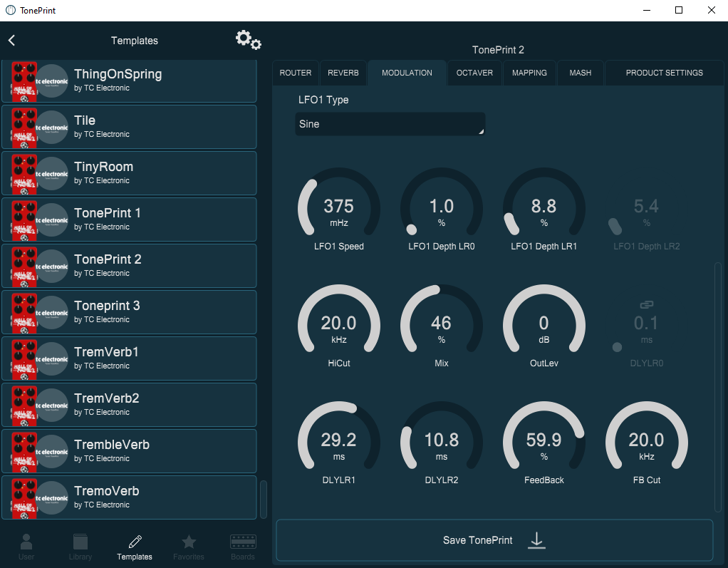
Task: Select the Tile template
Action: click(x=129, y=128)
